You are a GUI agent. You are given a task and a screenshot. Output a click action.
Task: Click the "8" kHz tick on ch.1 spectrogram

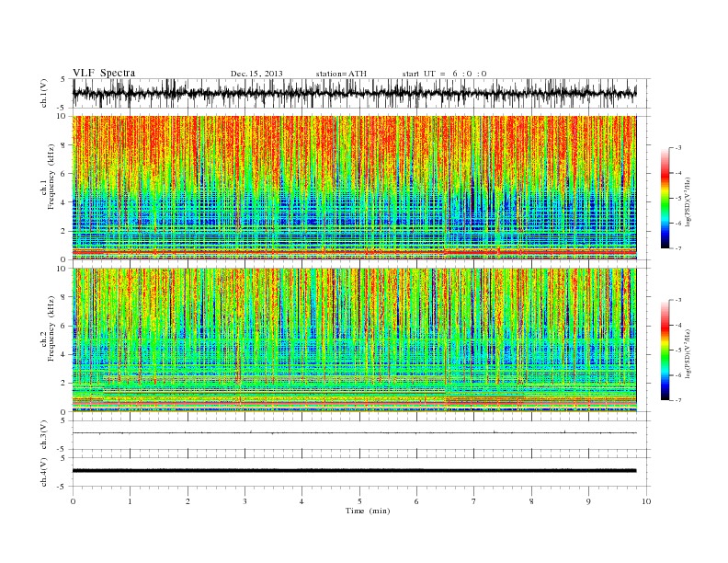click(63, 145)
